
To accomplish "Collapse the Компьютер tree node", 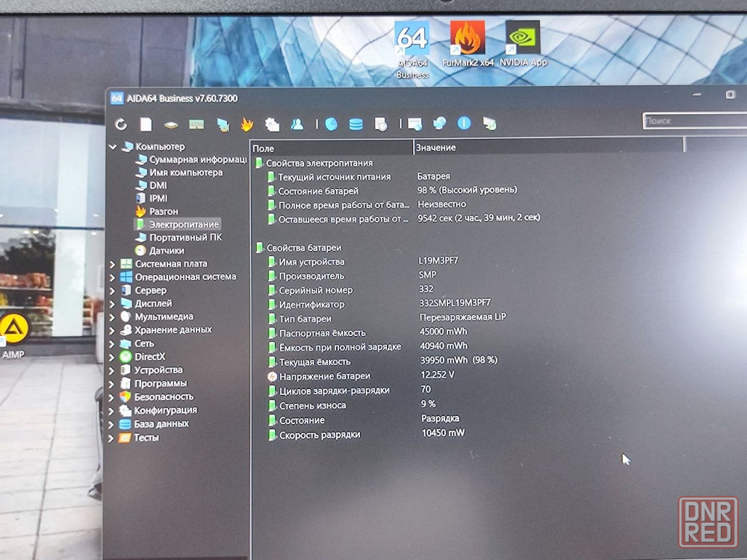I will click(114, 146).
